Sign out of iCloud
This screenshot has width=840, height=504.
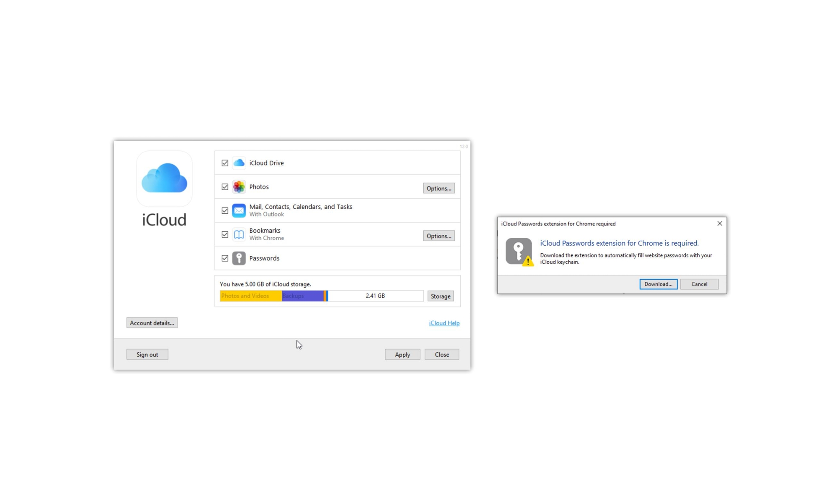147,354
